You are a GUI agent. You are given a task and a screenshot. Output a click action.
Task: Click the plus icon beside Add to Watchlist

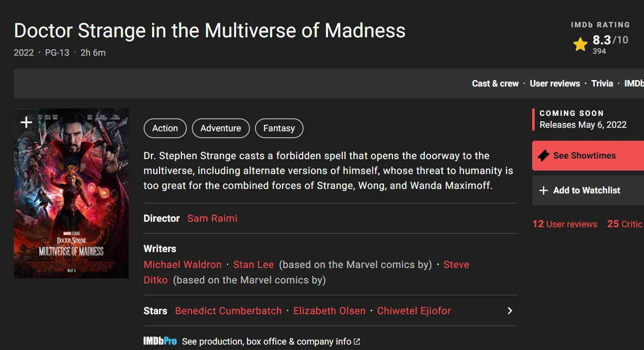[x=544, y=190]
